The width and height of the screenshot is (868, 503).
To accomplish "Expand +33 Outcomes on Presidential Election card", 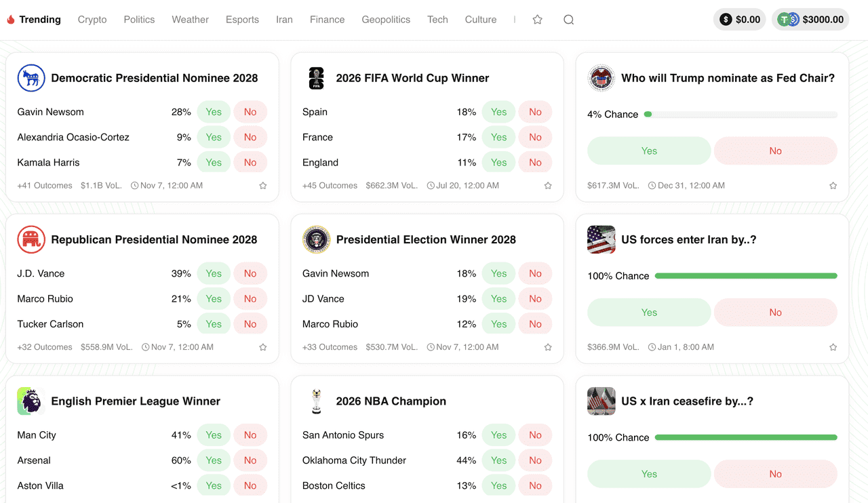I will [330, 347].
